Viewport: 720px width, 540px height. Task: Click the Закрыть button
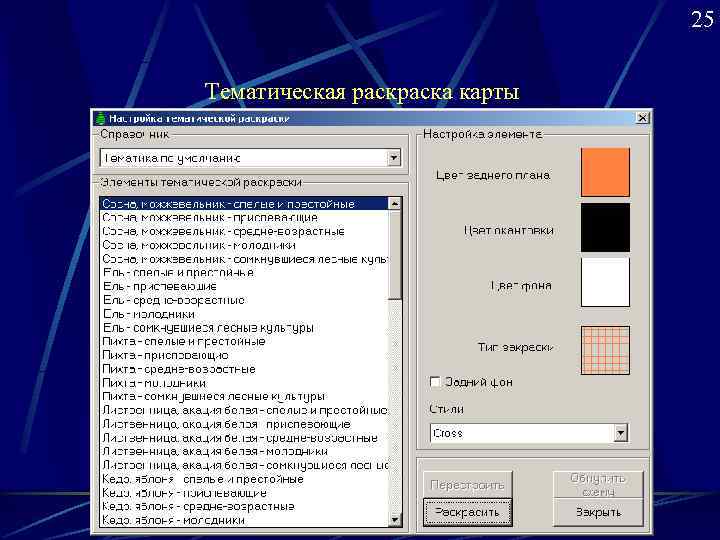[x=598, y=512]
